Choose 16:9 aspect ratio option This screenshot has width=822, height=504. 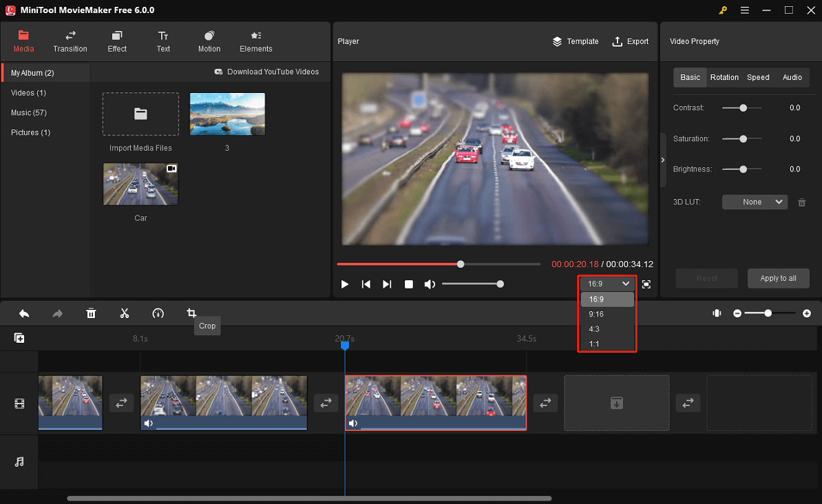click(607, 300)
